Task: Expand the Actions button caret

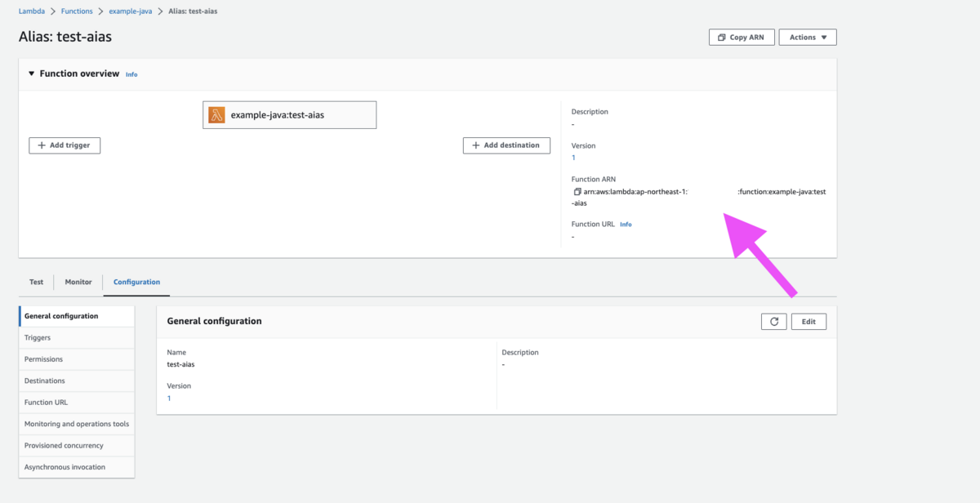Action: pos(822,37)
